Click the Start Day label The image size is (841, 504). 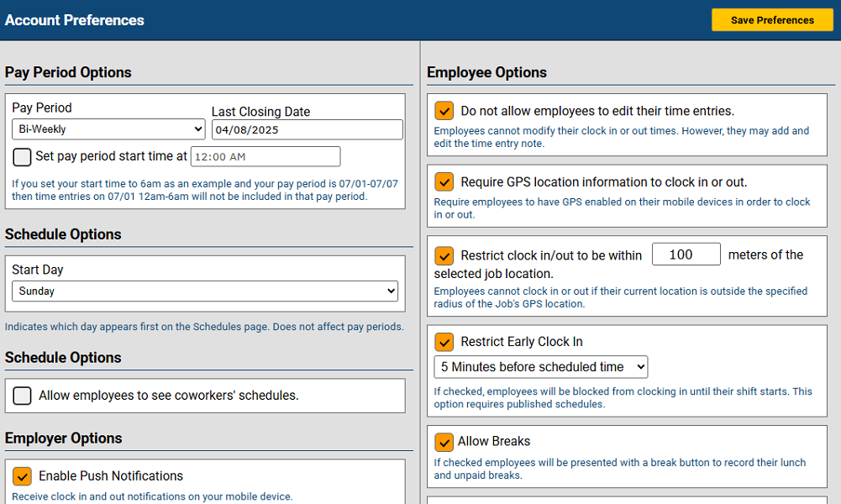click(x=38, y=270)
